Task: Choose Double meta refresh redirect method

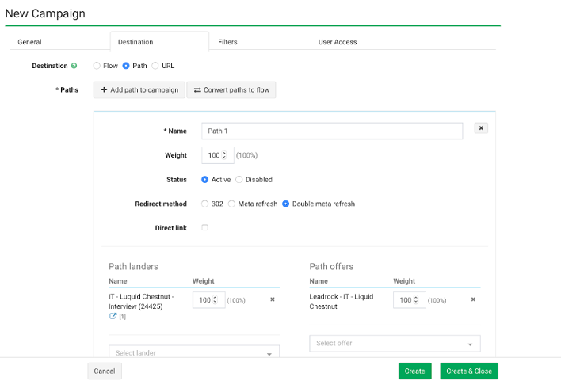Action: (285, 204)
